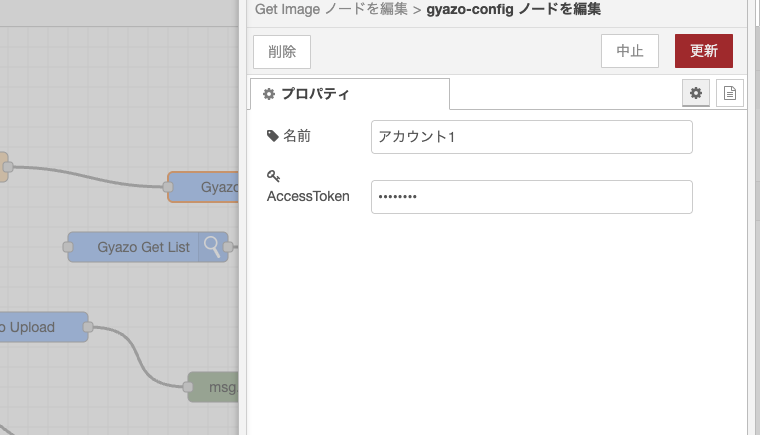
Task: Click the gear icon in プロパティ tab
Action: [x=269, y=94]
